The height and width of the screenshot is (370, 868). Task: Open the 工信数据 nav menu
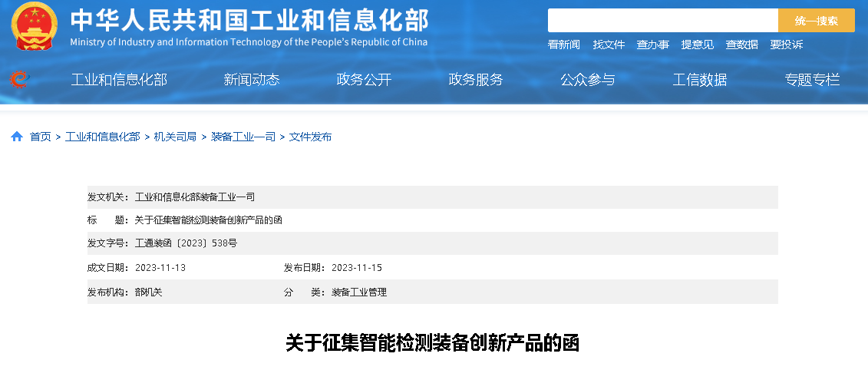[700, 80]
